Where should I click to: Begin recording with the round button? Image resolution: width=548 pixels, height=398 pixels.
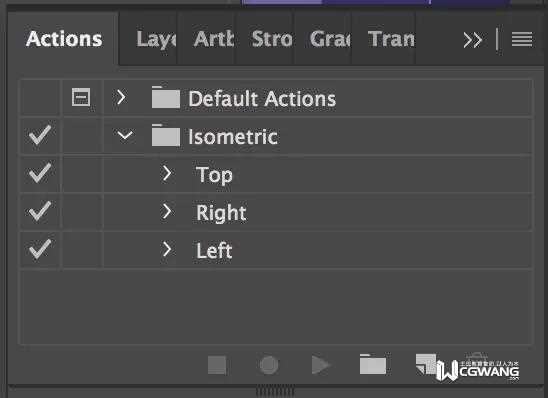click(269, 365)
